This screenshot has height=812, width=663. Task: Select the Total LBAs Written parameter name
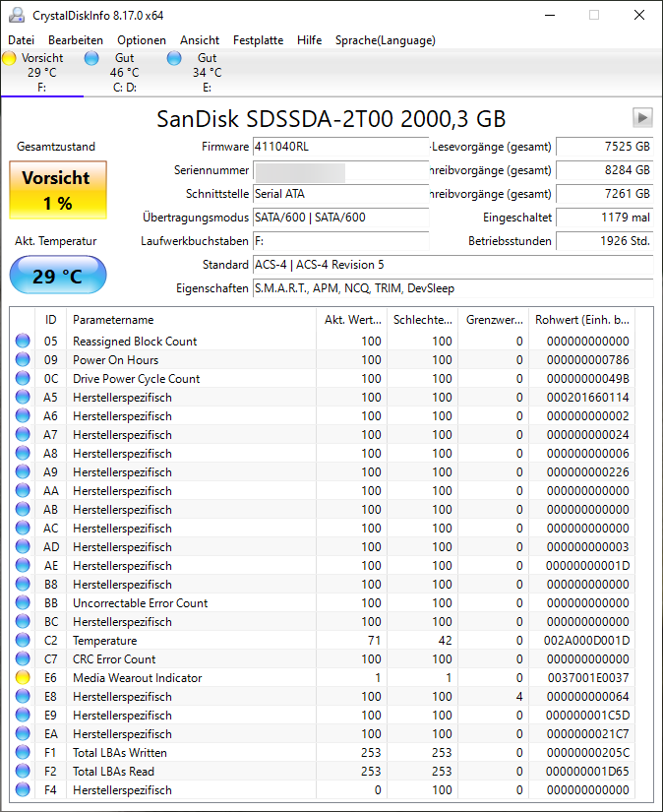120,752
